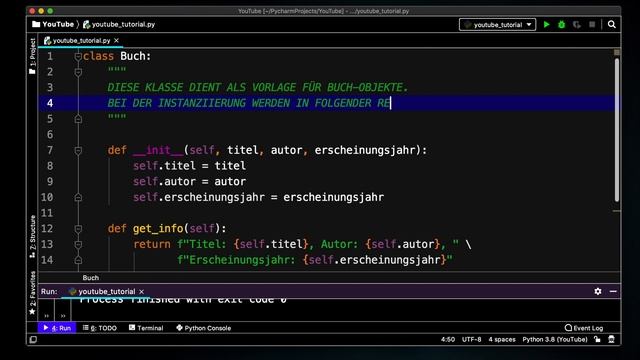This screenshot has width=640, height=360.
Task: Change indentation setting 4 spaces
Action: tap(502, 340)
